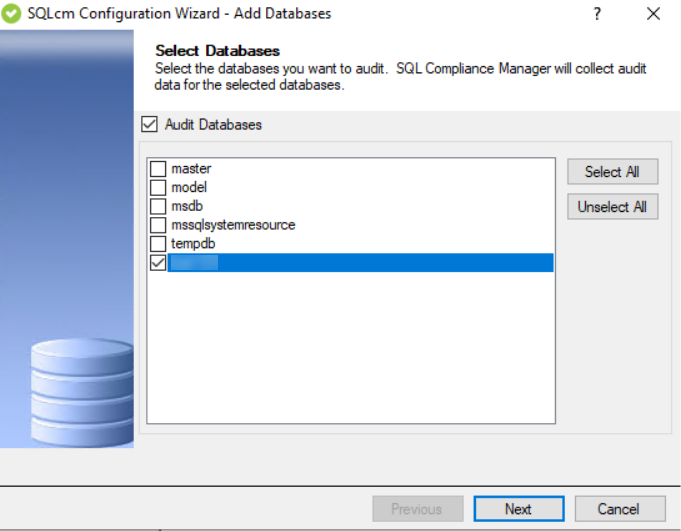
Task: Uncheck the highlighted database checkbox
Action: coord(158,263)
